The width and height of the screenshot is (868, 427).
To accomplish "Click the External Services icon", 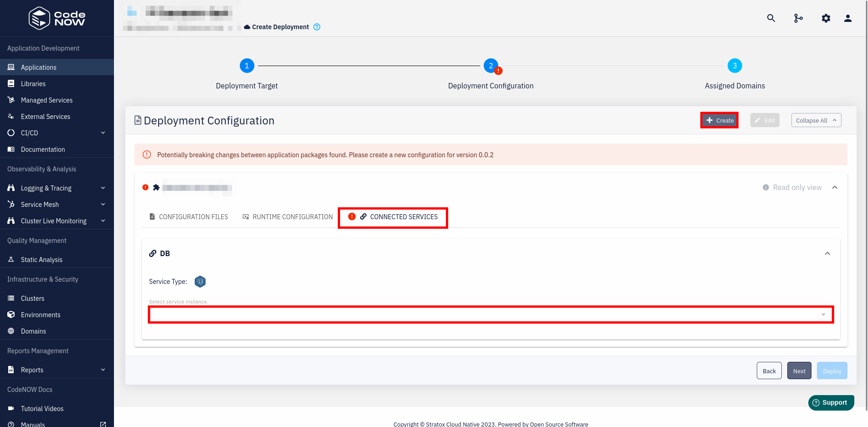I will [x=11, y=116].
